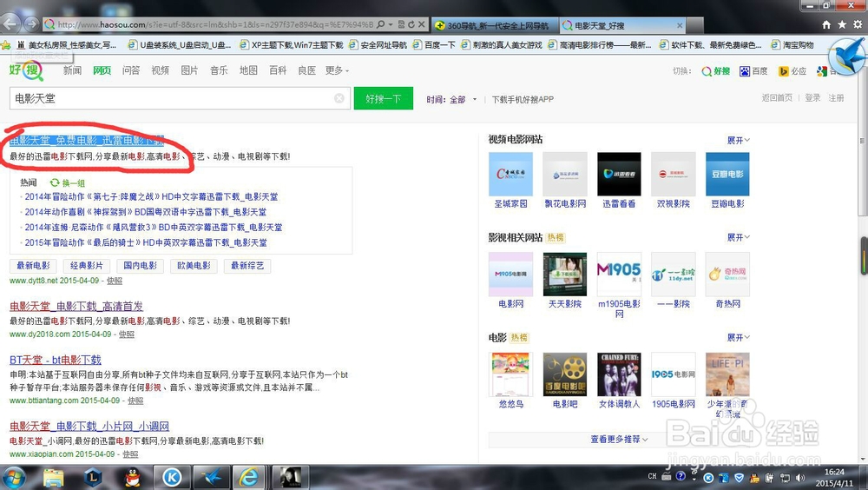
Task: Open m1905电影网 site icon
Action: 619,274
